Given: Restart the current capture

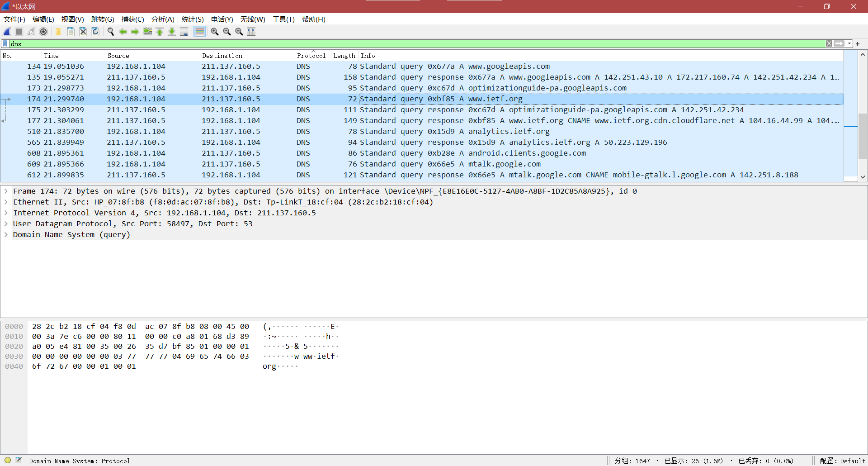Looking at the screenshot, I should 31,32.
